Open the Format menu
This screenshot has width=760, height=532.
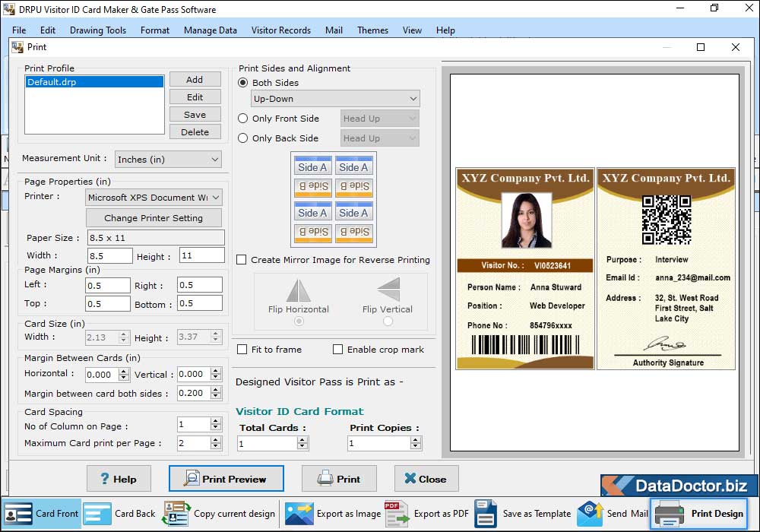click(155, 30)
